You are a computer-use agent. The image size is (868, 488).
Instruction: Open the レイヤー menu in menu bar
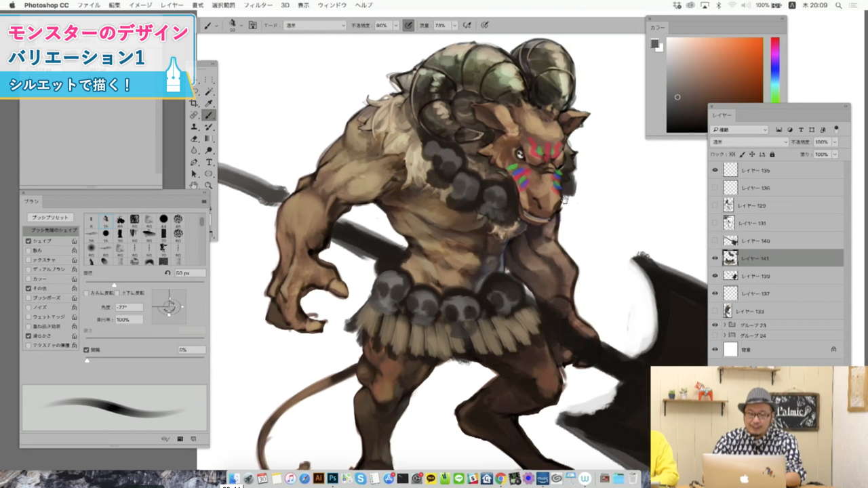click(x=172, y=5)
